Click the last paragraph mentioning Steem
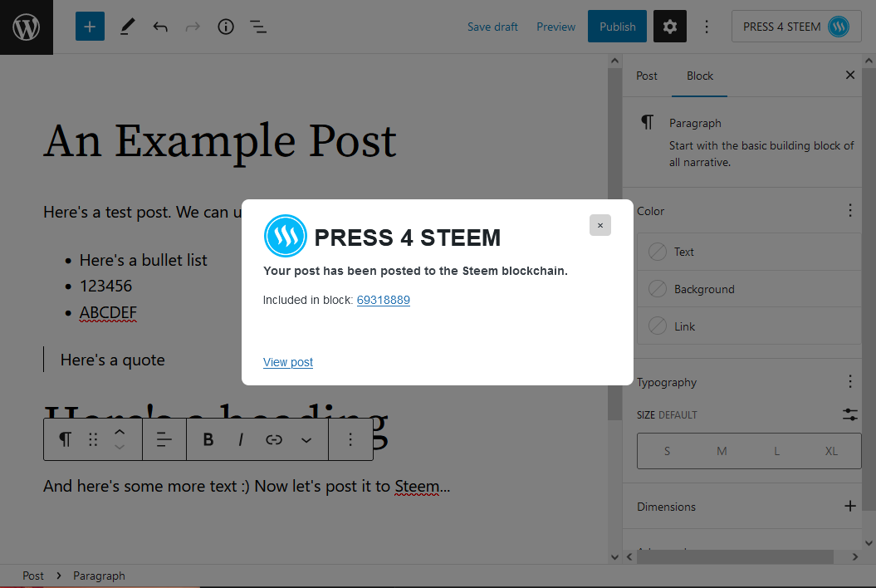This screenshot has width=876, height=588. (247, 487)
